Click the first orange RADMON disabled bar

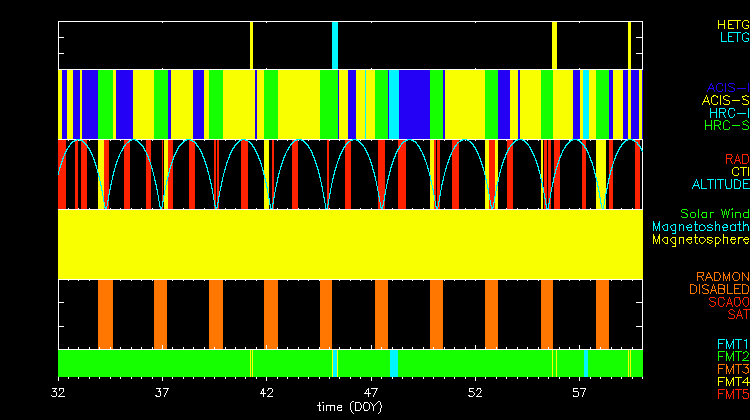105,313
